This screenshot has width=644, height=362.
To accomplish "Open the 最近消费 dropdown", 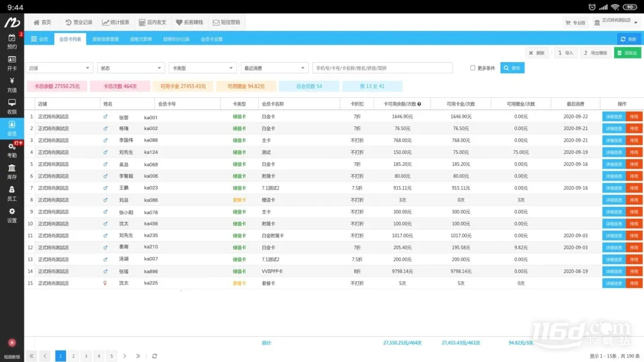I will tap(274, 67).
